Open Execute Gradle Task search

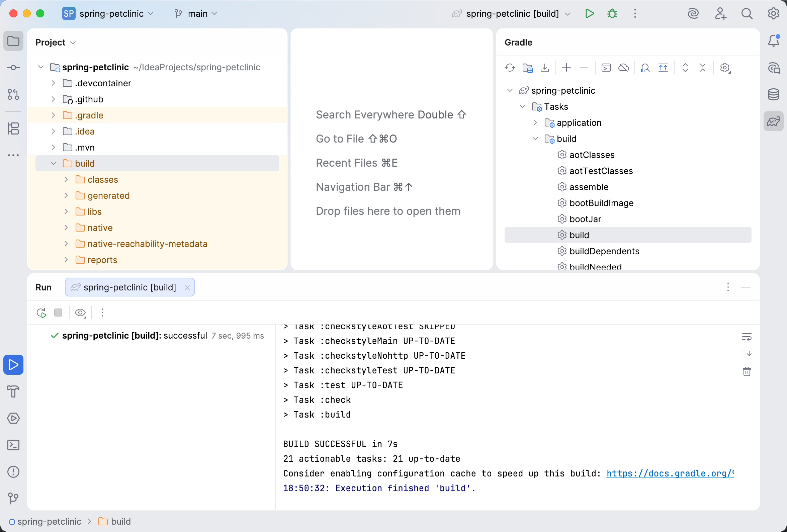606,68
